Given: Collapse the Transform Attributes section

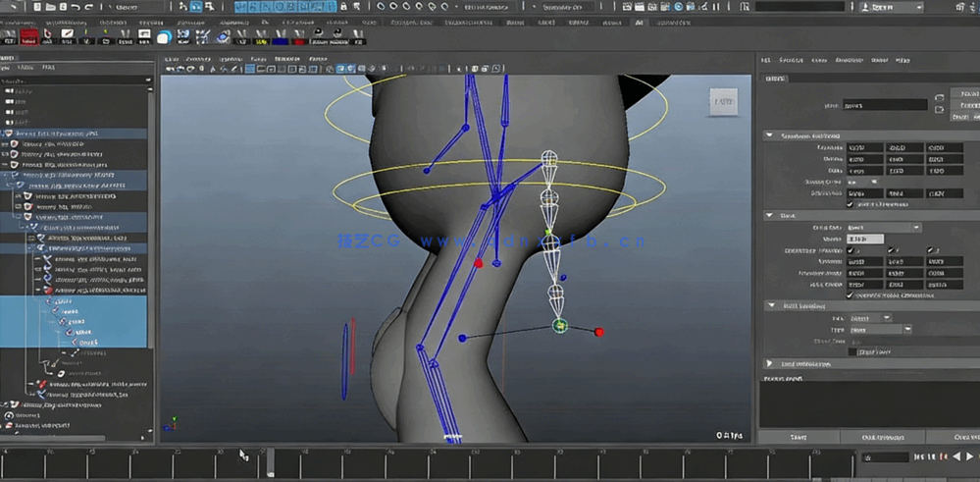Looking at the screenshot, I should click(769, 135).
